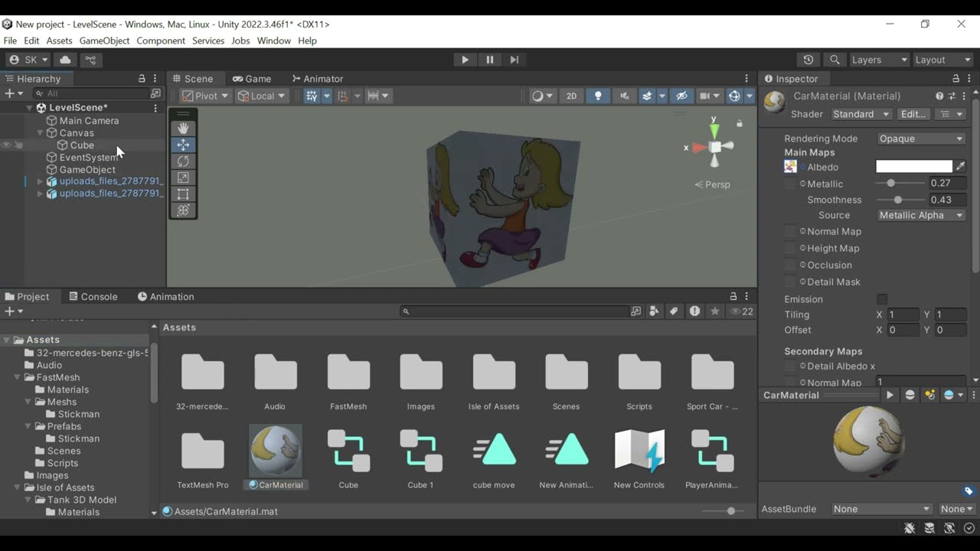Image resolution: width=980 pixels, height=551 pixels.
Task: Switch to the Animator tab
Action: point(317,79)
